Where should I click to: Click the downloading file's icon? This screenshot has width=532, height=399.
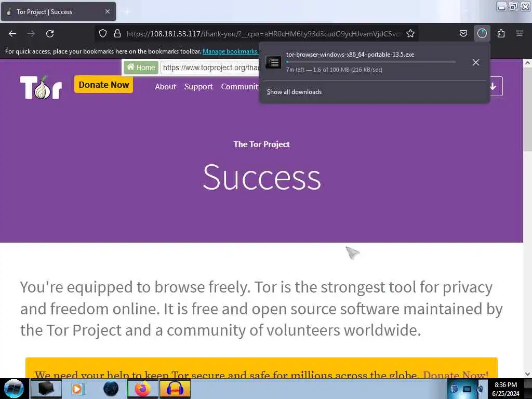tap(273, 62)
